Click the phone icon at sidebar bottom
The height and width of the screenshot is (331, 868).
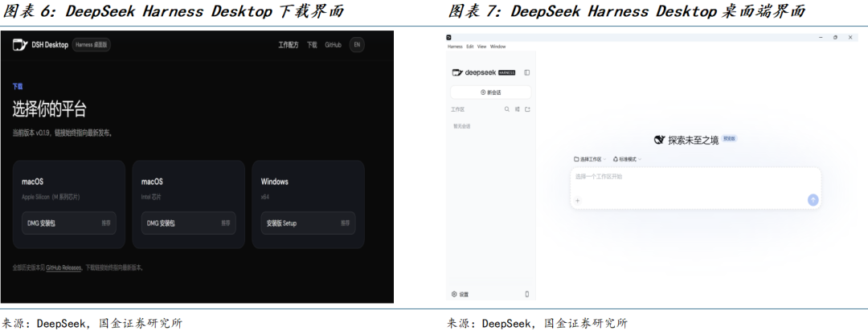[x=527, y=295]
